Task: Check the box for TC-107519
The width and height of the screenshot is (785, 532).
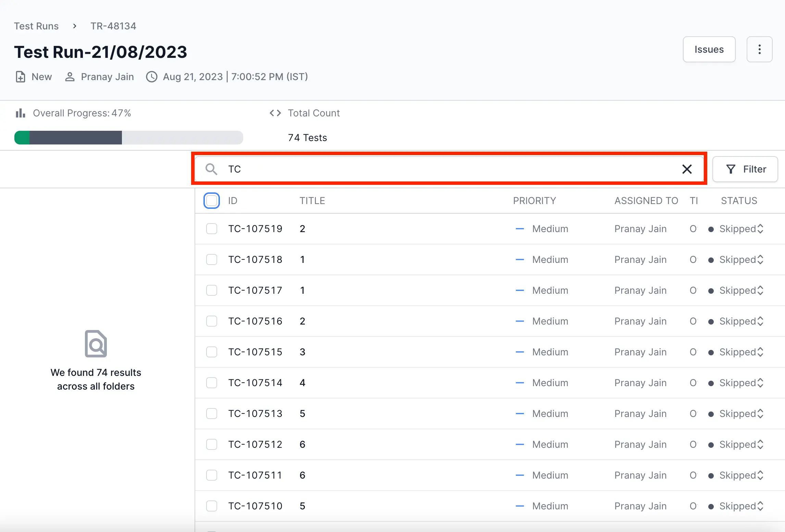Action: pos(211,229)
